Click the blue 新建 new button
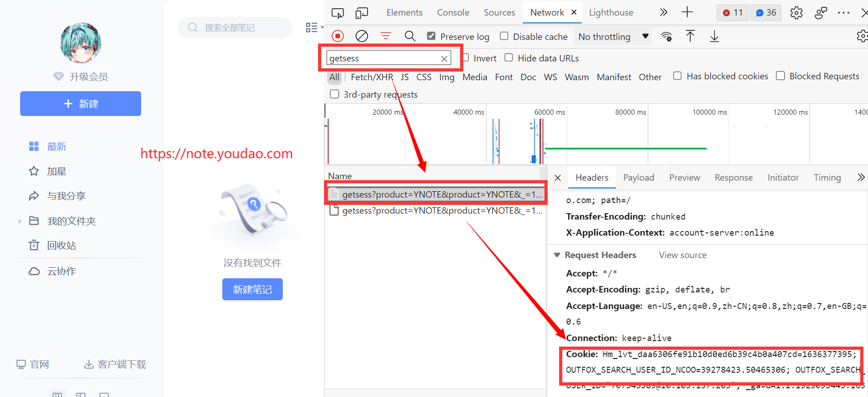Image resolution: width=868 pixels, height=397 pixels. pos(81,104)
